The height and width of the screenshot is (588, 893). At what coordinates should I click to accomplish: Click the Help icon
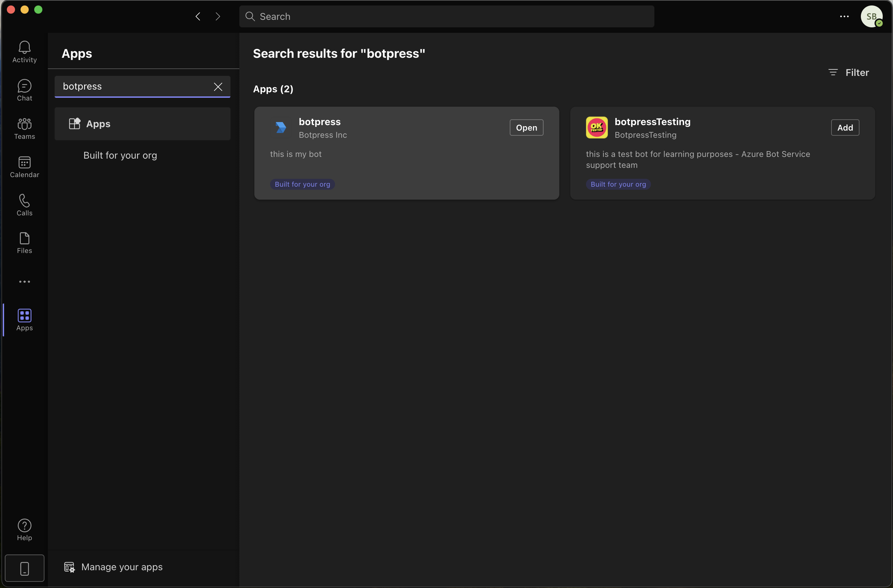pos(24,525)
